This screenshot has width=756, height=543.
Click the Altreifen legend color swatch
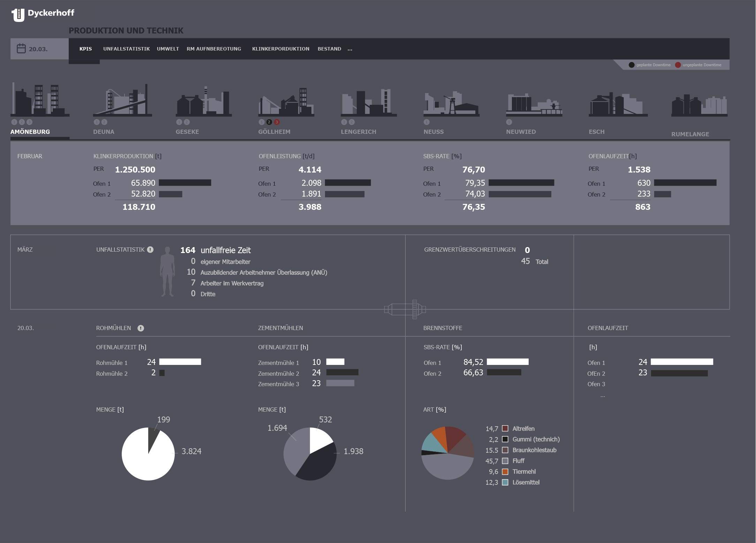point(505,428)
